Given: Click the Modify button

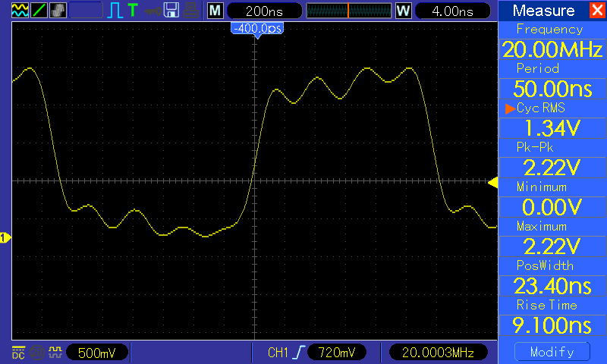Looking at the screenshot, I should click(x=552, y=352).
